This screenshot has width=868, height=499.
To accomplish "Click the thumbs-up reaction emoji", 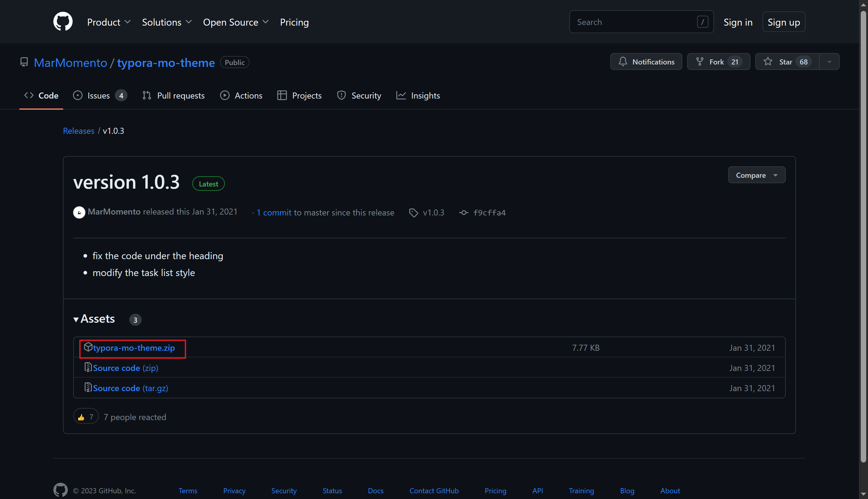I will [x=81, y=417].
